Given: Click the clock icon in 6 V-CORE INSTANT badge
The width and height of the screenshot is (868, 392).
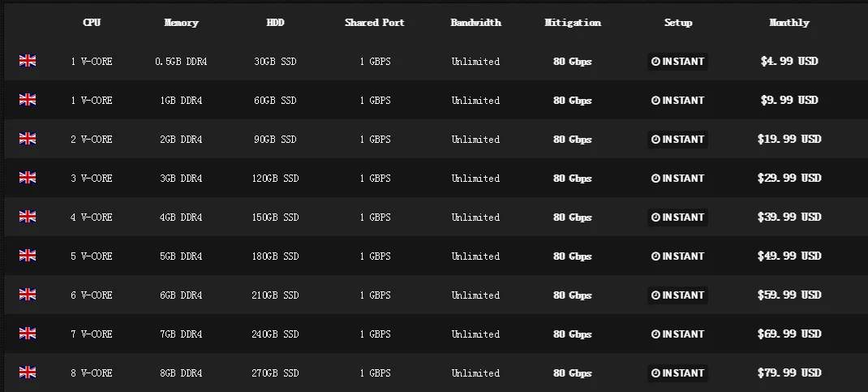Looking at the screenshot, I should 655,295.
